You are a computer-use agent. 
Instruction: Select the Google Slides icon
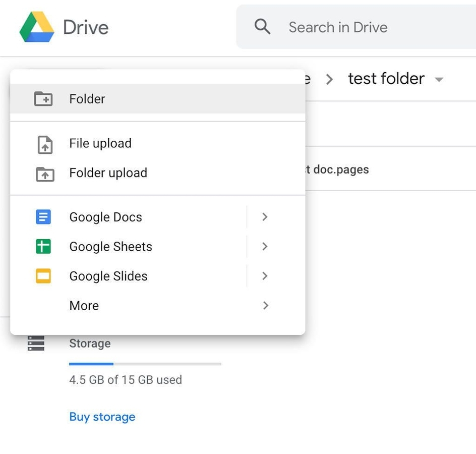tap(43, 276)
